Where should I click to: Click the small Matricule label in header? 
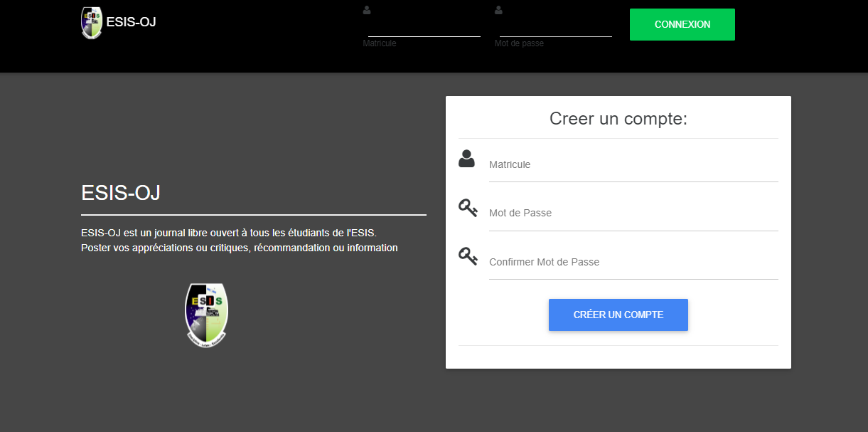(x=380, y=43)
